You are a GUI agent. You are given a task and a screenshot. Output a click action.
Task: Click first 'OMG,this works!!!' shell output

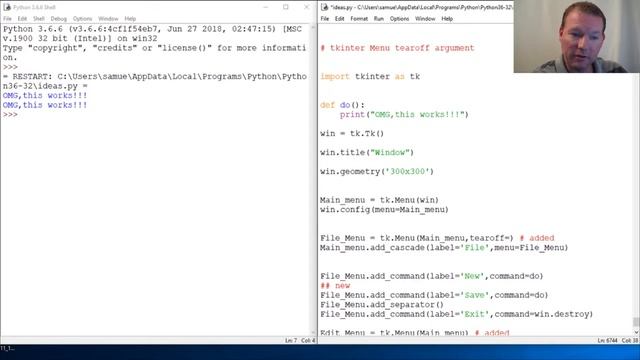(x=45, y=96)
